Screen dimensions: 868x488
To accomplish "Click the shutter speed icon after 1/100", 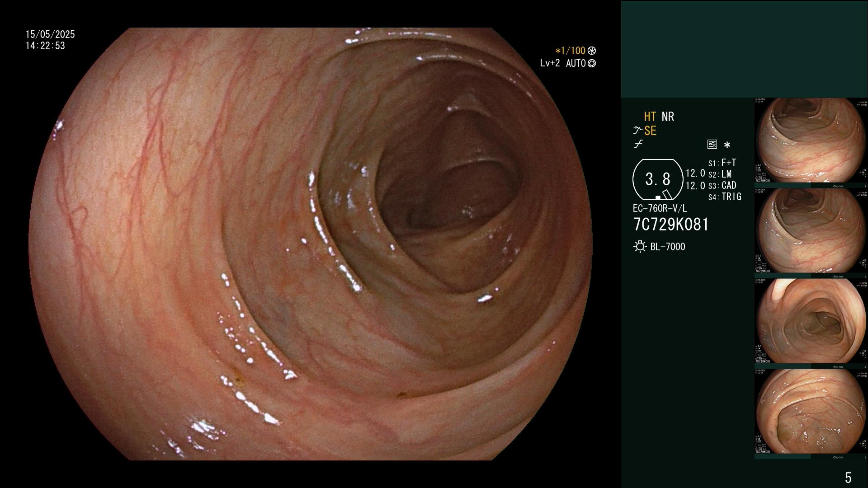I will click(x=591, y=51).
